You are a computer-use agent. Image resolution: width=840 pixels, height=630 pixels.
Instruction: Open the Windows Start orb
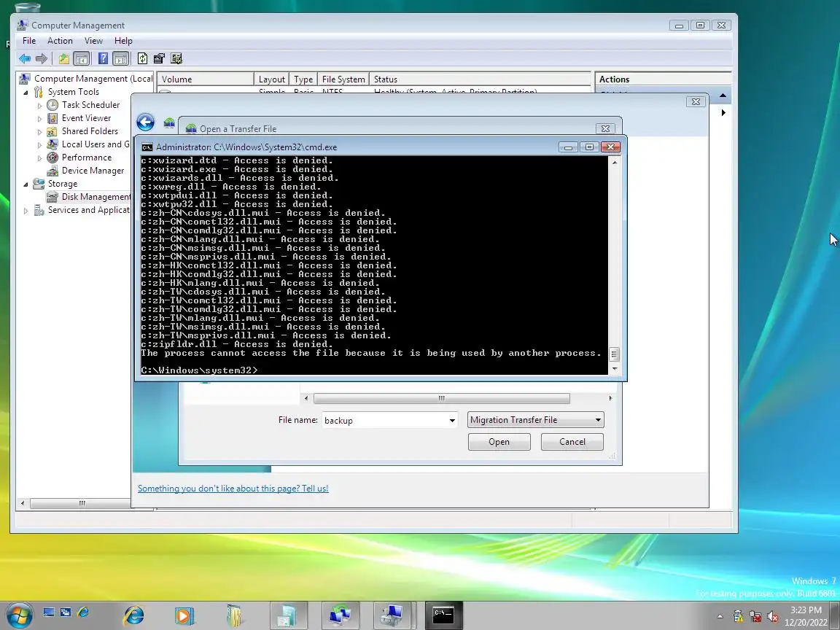pos(19,615)
